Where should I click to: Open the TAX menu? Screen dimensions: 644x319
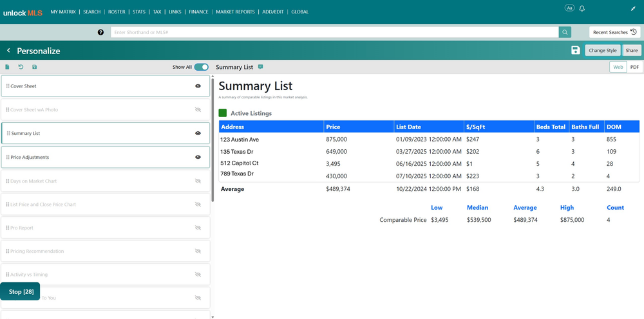pyautogui.click(x=157, y=12)
